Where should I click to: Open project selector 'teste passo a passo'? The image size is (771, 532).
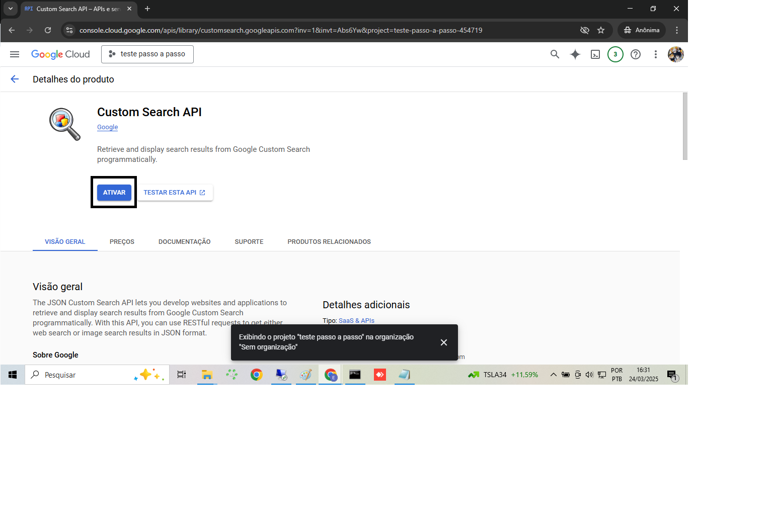point(147,54)
